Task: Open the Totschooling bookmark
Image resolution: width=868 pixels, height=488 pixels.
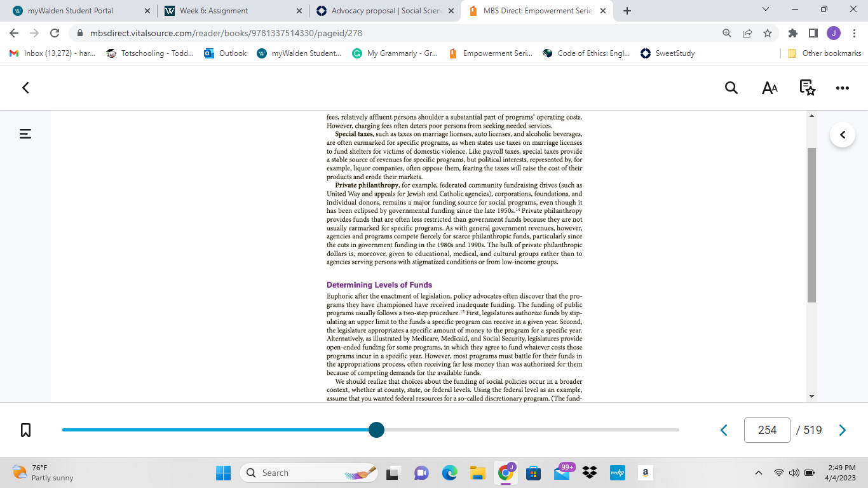Action: [151, 53]
